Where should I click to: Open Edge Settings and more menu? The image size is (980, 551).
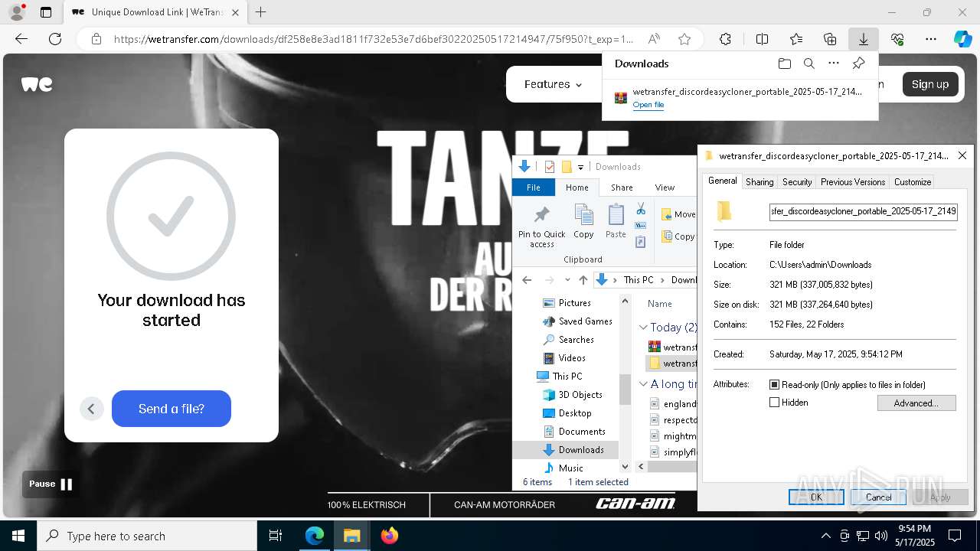pos(931,39)
